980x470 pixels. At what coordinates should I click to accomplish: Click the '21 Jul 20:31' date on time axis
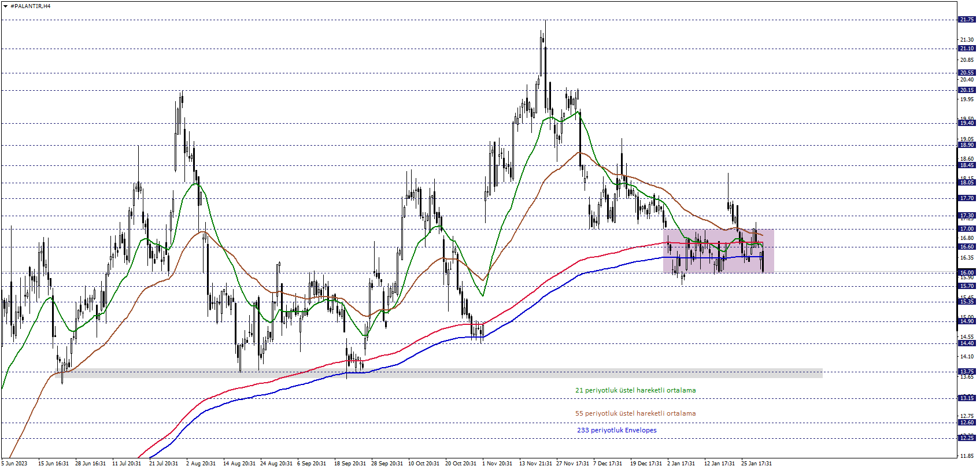[x=164, y=464]
